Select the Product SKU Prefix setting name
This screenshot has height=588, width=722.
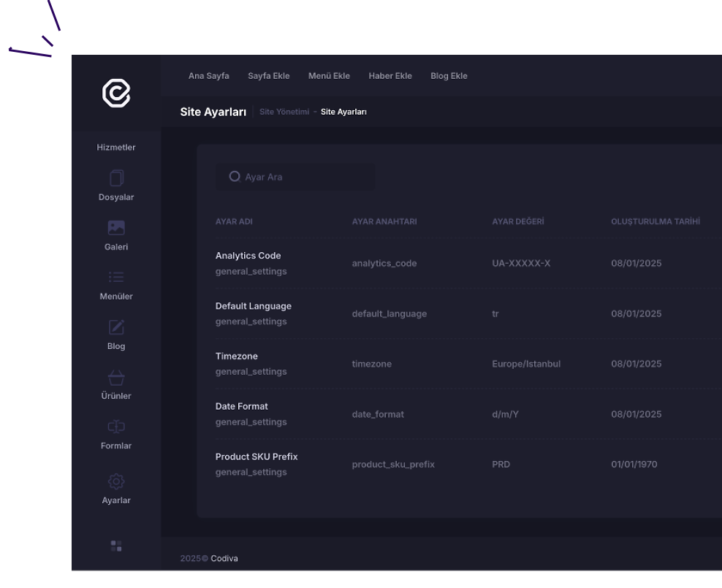(256, 457)
